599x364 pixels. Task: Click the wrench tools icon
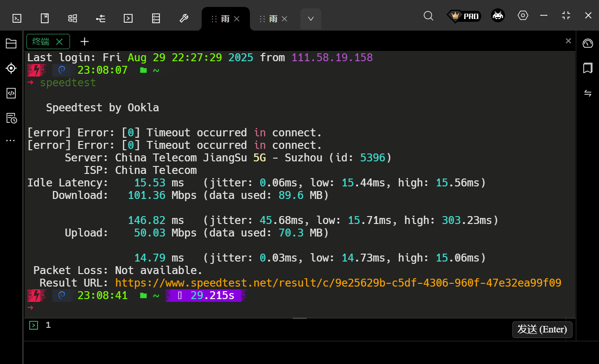point(184,18)
